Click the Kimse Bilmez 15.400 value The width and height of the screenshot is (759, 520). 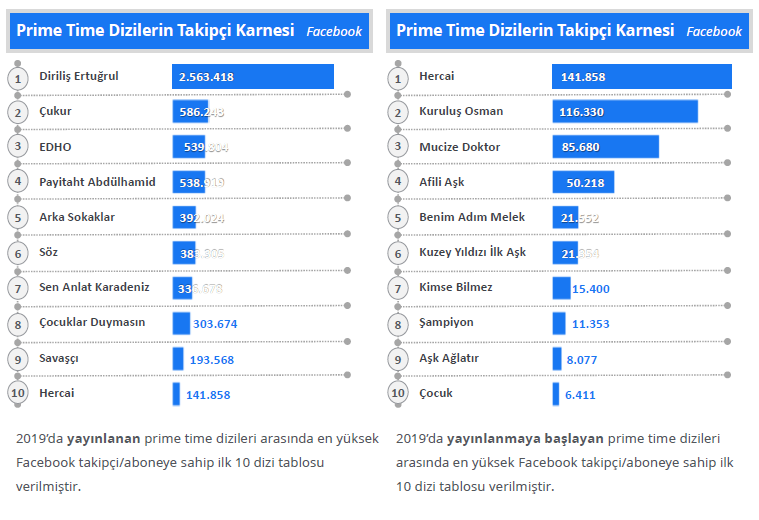click(591, 289)
